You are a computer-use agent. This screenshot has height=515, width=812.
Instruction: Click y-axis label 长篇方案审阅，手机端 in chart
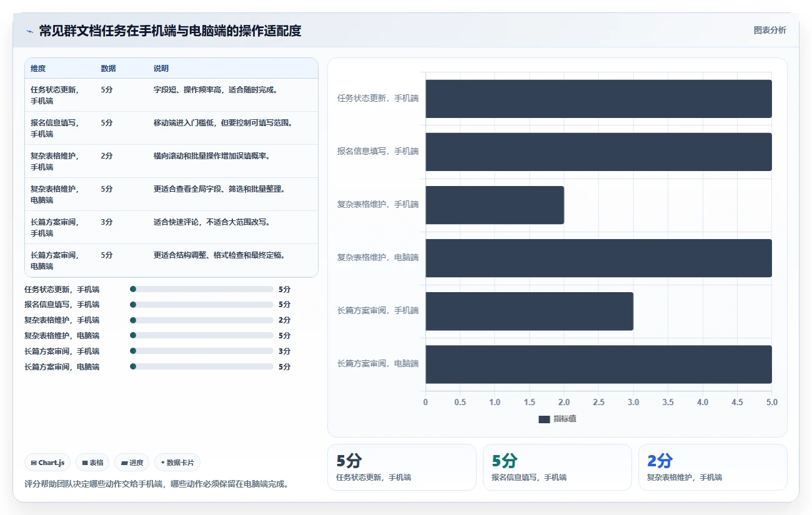(378, 311)
